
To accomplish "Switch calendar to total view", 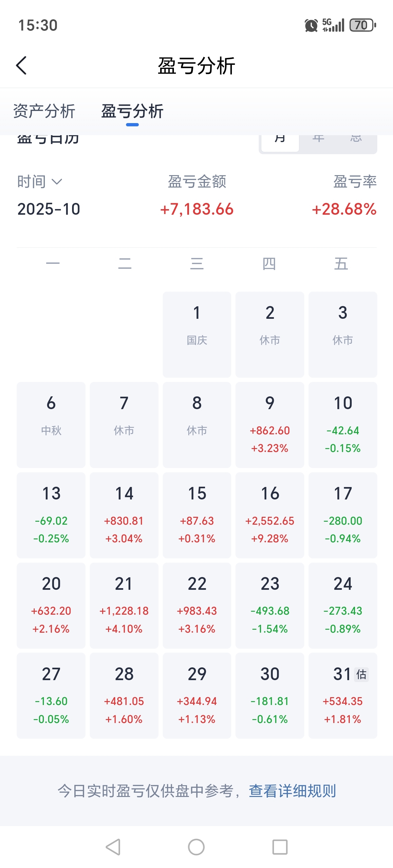I will (356, 141).
